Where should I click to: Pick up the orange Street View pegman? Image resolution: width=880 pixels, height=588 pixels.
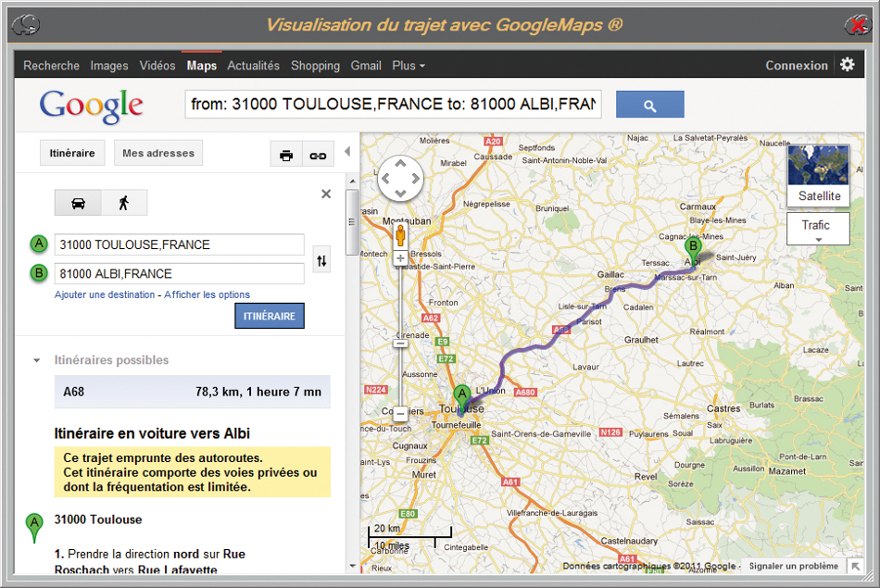tap(400, 235)
